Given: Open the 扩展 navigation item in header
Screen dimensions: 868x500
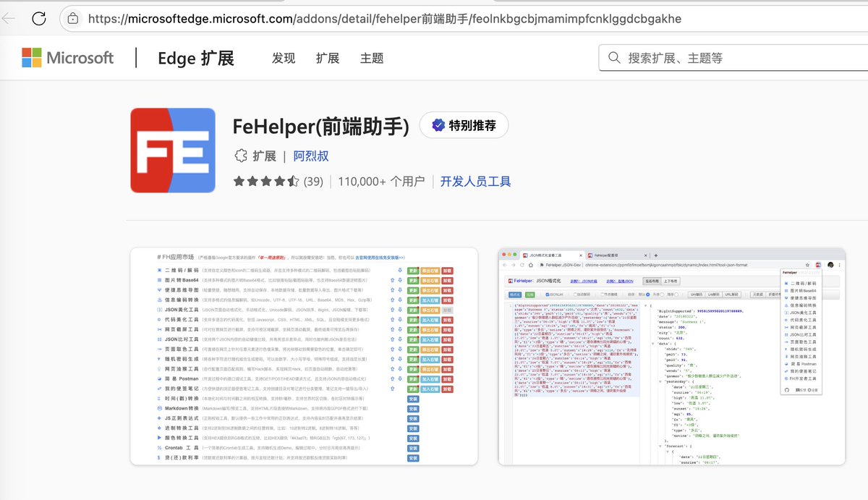Looking at the screenshot, I should click(x=328, y=58).
